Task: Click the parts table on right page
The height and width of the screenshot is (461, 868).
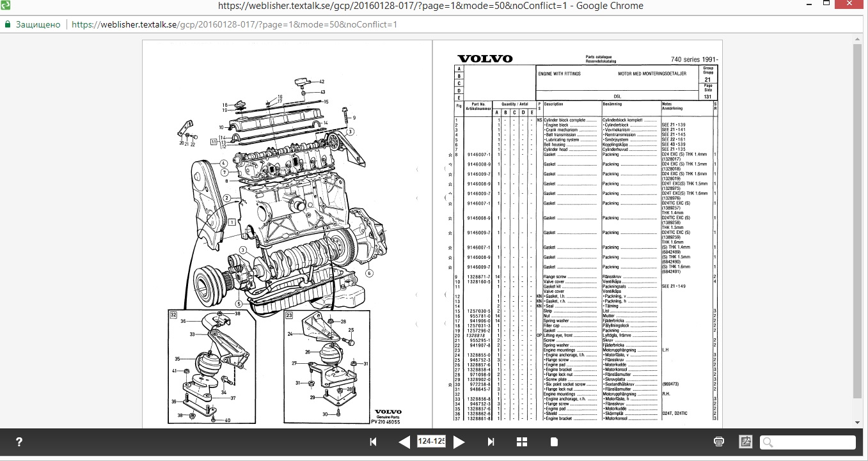Action: tap(585, 256)
